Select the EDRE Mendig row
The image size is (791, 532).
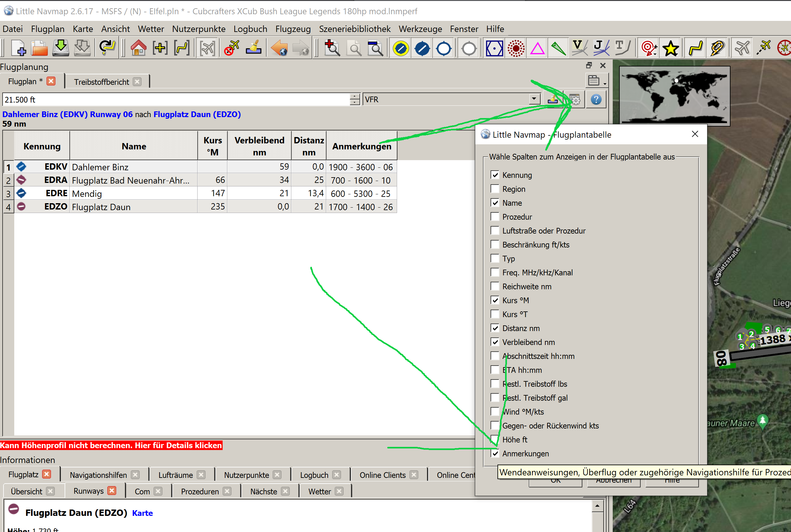(x=199, y=193)
